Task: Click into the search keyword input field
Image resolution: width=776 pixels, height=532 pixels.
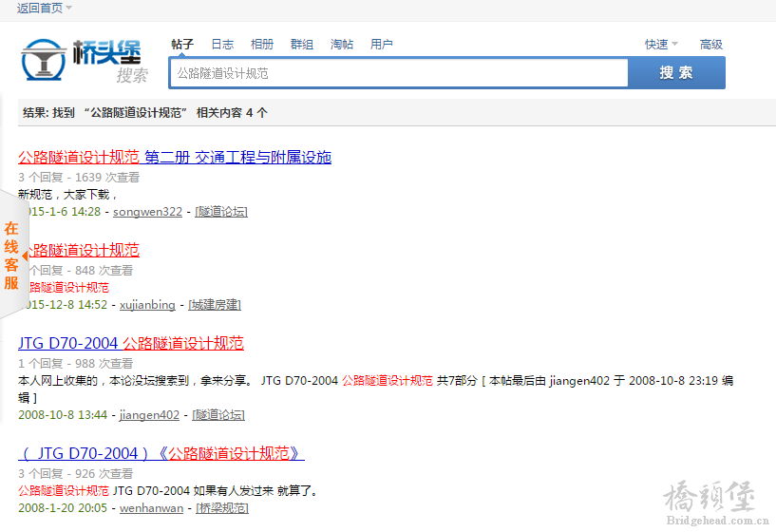Action: (399, 73)
